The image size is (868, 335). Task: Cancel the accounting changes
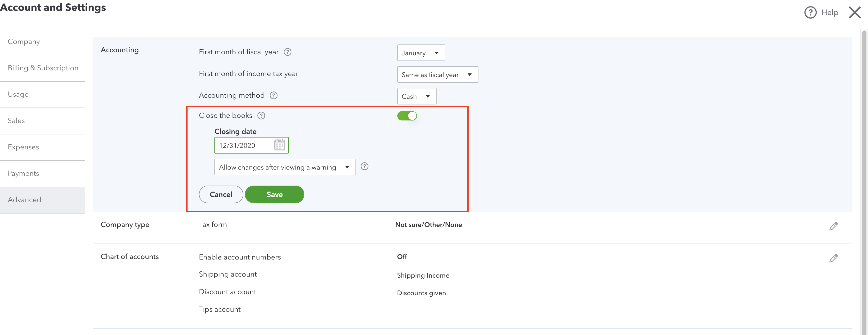click(x=221, y=194)
